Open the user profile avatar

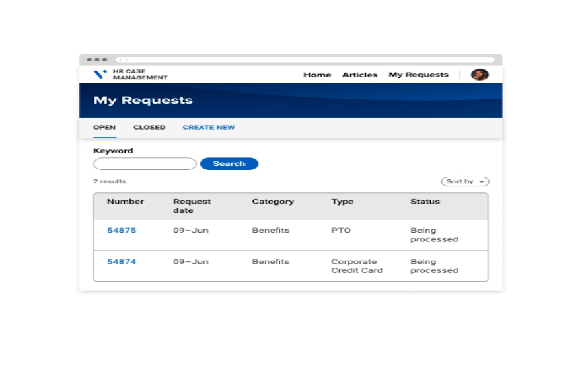pyautogui.click(x=480, y=75)
